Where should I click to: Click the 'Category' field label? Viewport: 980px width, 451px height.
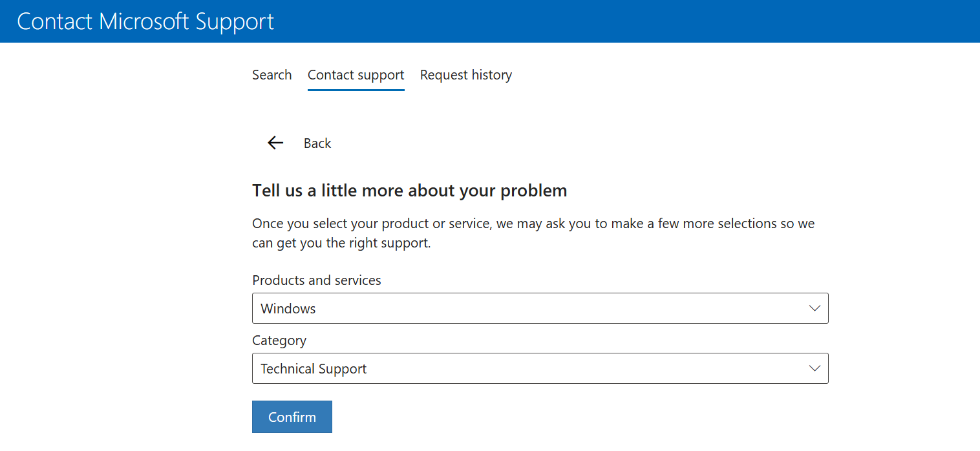coord(279,341)
